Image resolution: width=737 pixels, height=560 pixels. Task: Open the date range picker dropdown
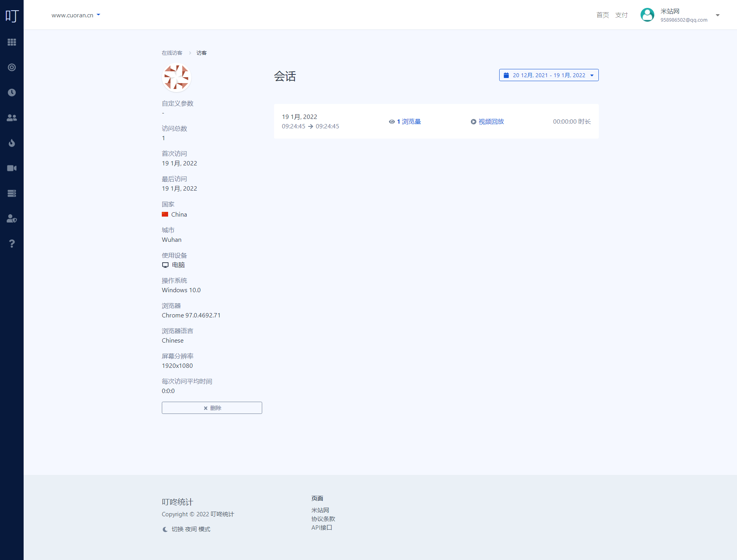[x=548, y=75]
